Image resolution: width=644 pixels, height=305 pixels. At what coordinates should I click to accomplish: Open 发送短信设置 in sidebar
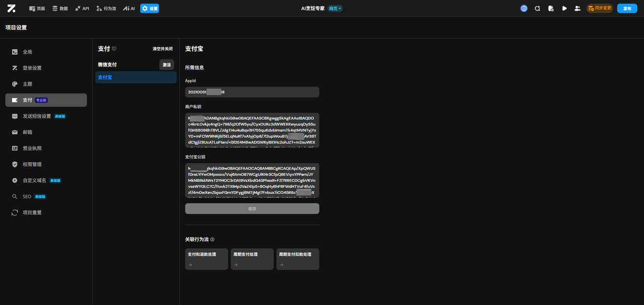[46, 116]
